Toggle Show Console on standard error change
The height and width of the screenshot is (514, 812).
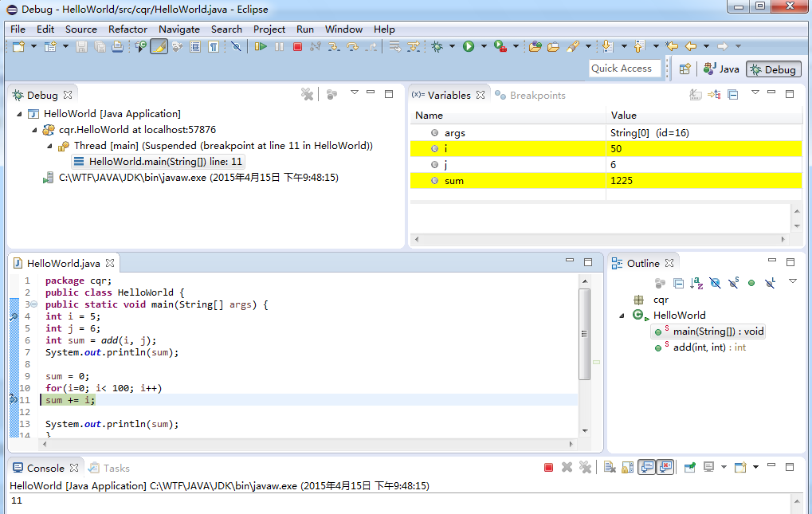point(665,468)
